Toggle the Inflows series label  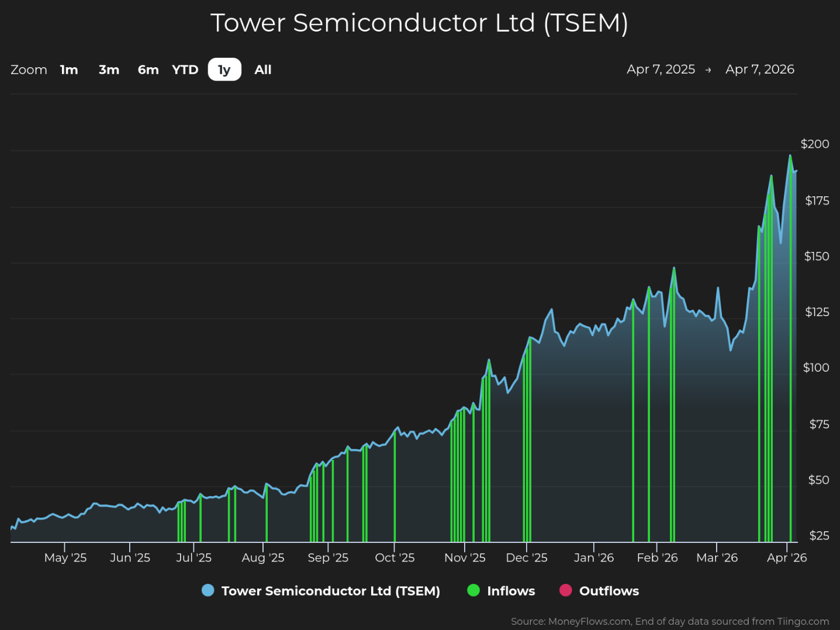coord(511,591)
